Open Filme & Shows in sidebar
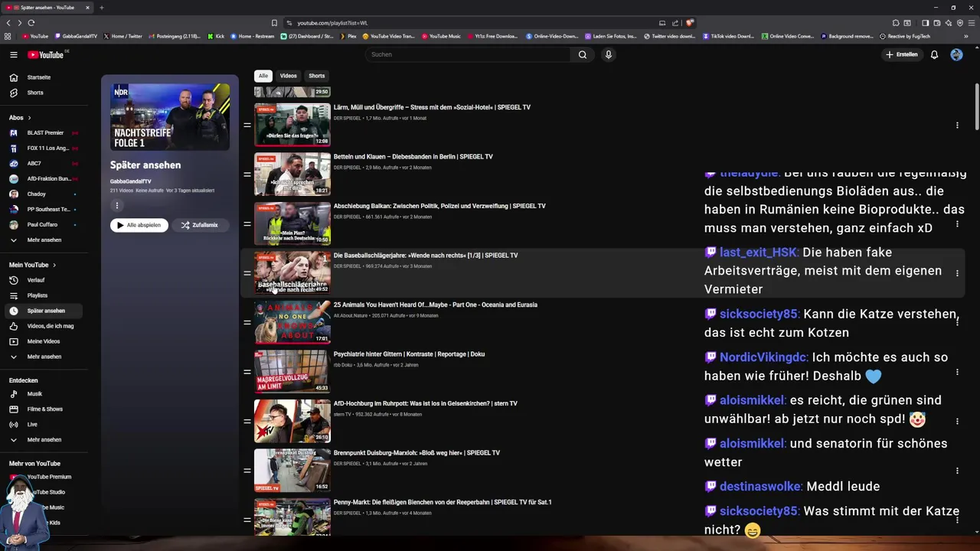980x551 pixels. pyautogui.click(x=43, y=409)
